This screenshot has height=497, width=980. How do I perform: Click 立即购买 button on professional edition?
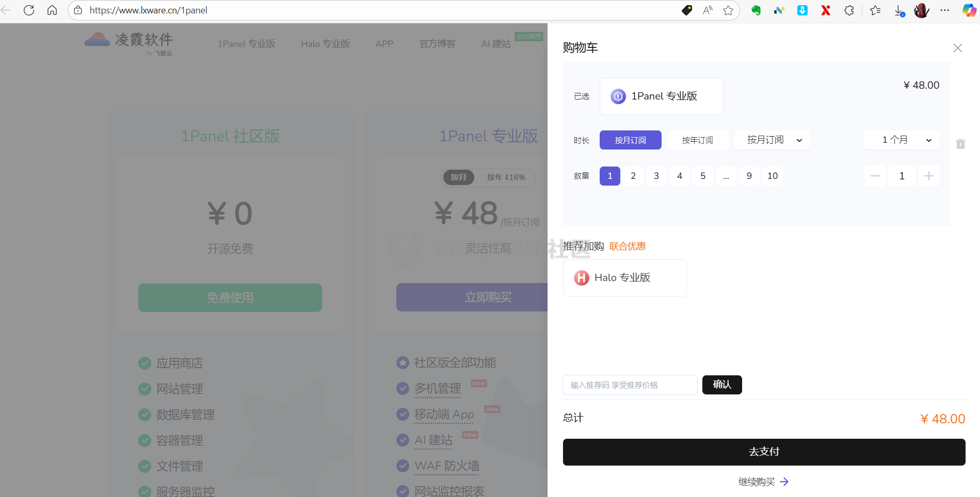(472, 297)
